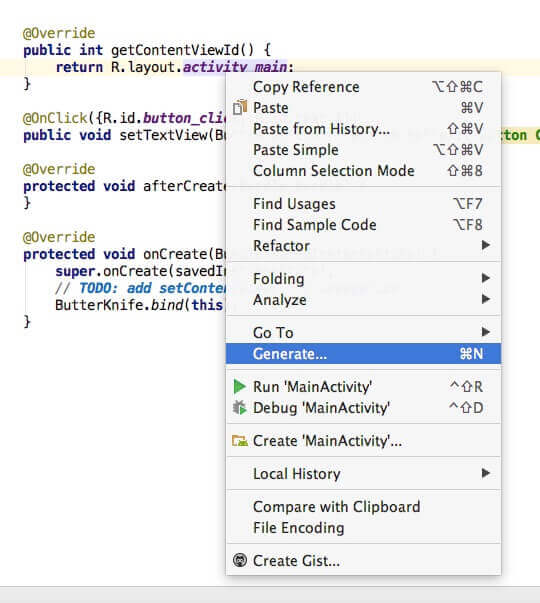Choose Paste Simple option
Viewport: 540px width, 603px height.
point(363,150)
